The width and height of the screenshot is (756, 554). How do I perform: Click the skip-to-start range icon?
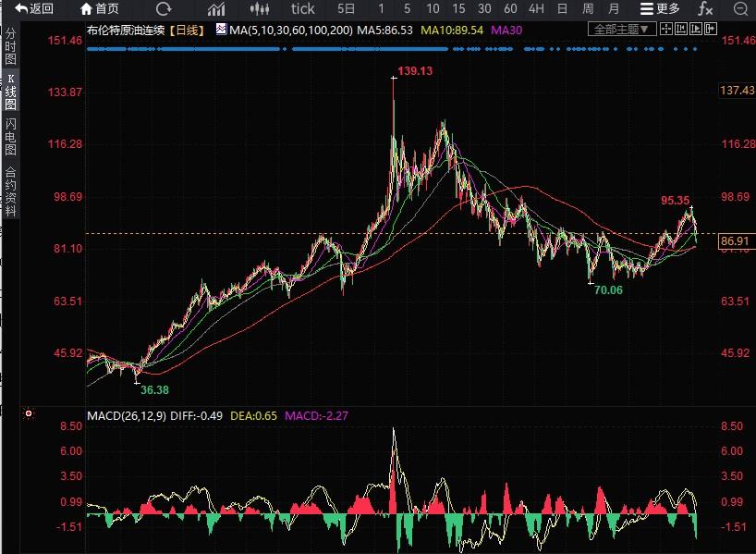click(x=681, y=29)
